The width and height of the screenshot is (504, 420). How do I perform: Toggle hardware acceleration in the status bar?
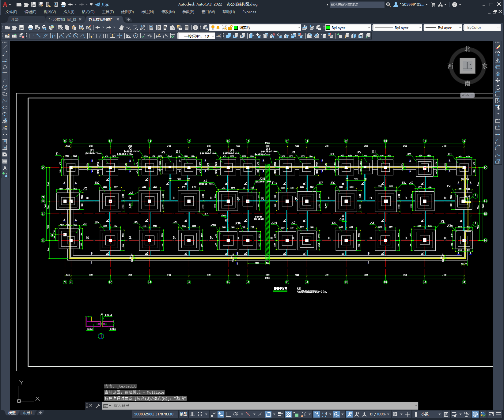475,414
